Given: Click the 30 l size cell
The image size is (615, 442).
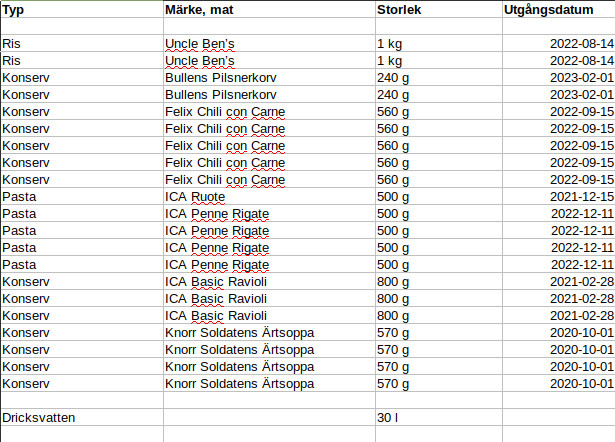Looking at the screenshot, I should [439, 417].
